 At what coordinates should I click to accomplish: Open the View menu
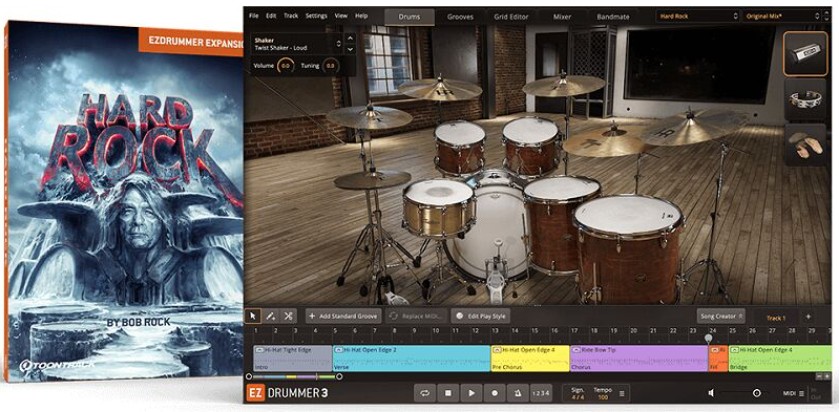341,16
